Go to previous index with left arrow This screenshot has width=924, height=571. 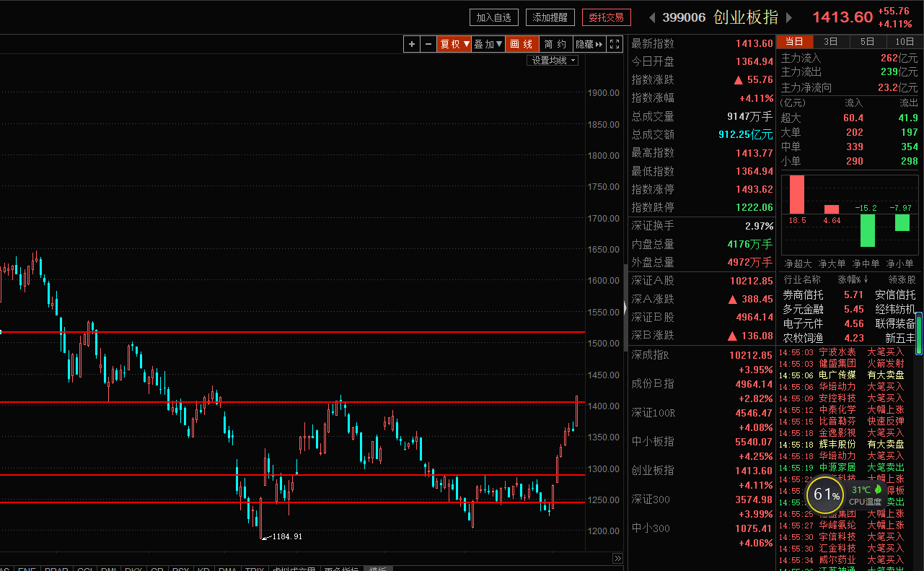tap(652, 17)
